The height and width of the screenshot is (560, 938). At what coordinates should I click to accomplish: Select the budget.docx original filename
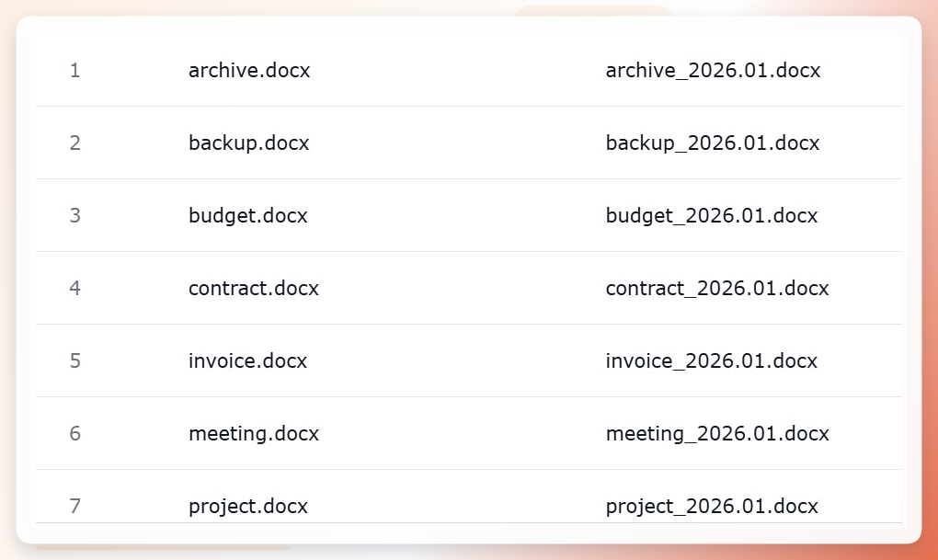pyautogui.click(x=247, y=216)
